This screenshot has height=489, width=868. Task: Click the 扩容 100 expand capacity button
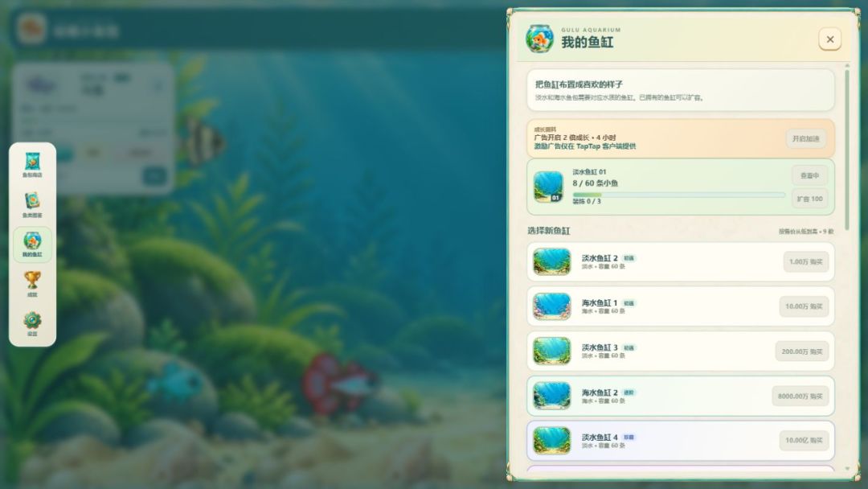click(809, 199)
